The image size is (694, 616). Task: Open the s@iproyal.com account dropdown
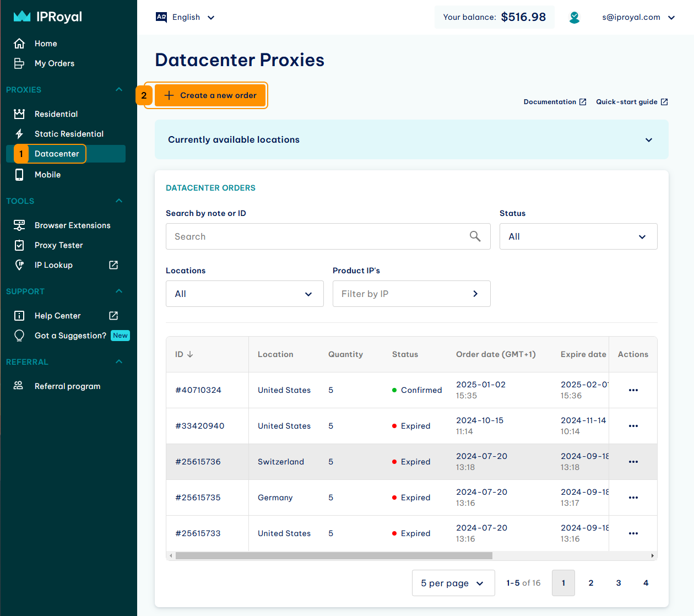[639, 17]
